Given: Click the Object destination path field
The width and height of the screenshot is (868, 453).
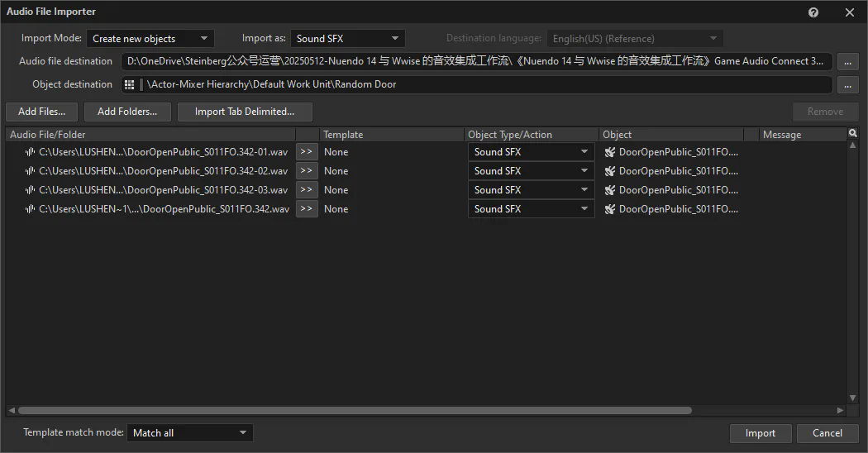Looking at the screenshot, I should click(x=476, y=84).
